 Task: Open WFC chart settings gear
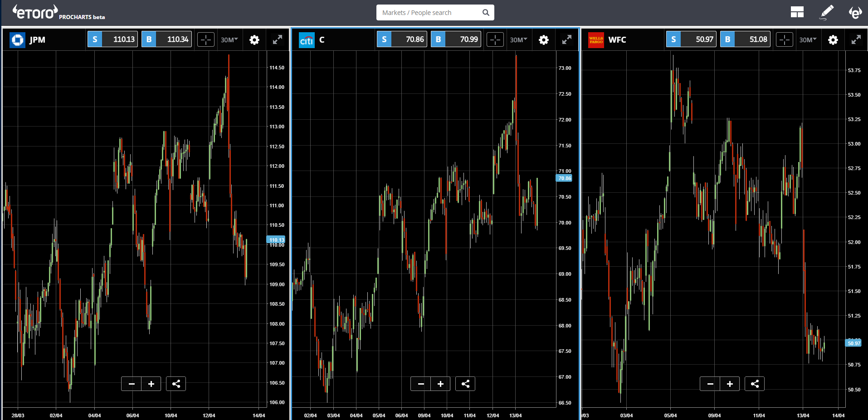[833, 40]
